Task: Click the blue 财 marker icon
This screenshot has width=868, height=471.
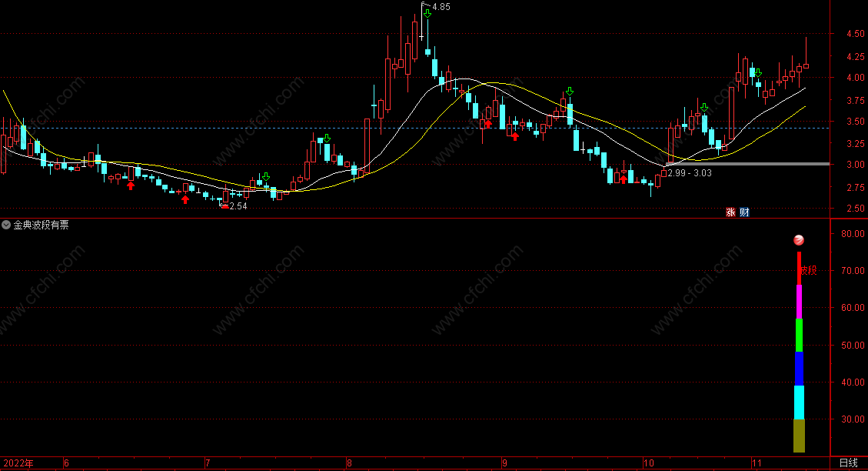Action: [744, 212]
